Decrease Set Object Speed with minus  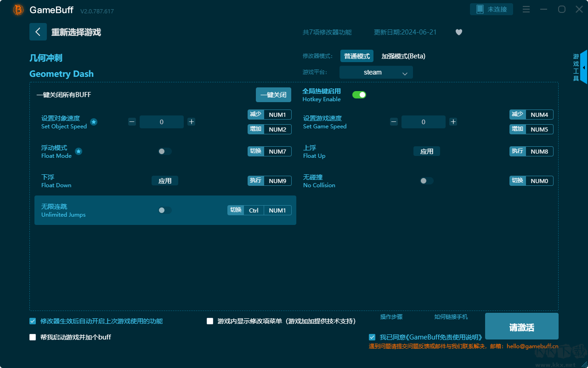click(x=132, y=122)
